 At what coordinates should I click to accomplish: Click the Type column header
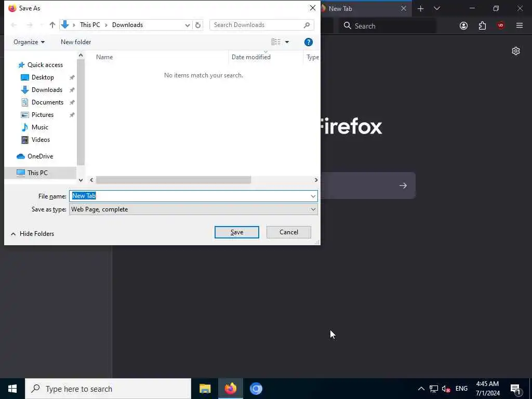tap(312, 57)
